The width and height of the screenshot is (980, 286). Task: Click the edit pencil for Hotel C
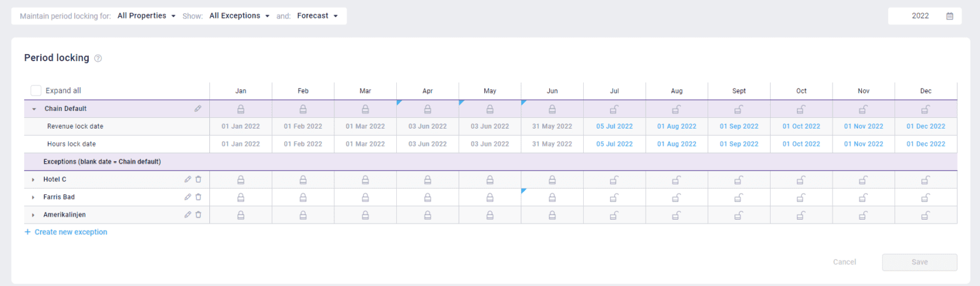coord(188,180)
